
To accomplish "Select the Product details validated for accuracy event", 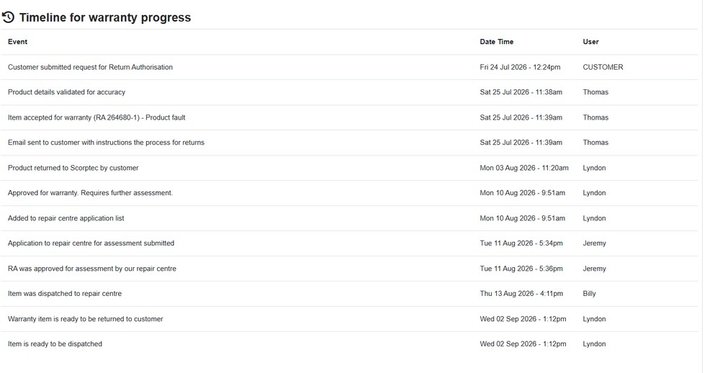I will (67, 92).
